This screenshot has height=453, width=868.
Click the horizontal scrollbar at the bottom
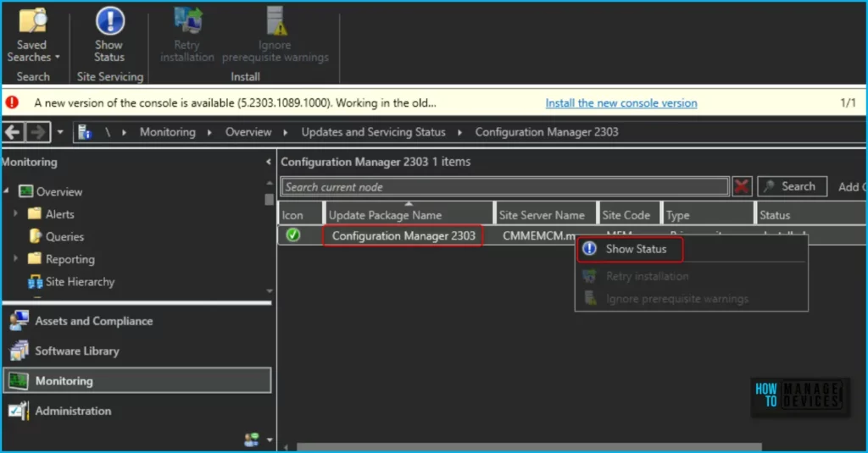(529, 447)
